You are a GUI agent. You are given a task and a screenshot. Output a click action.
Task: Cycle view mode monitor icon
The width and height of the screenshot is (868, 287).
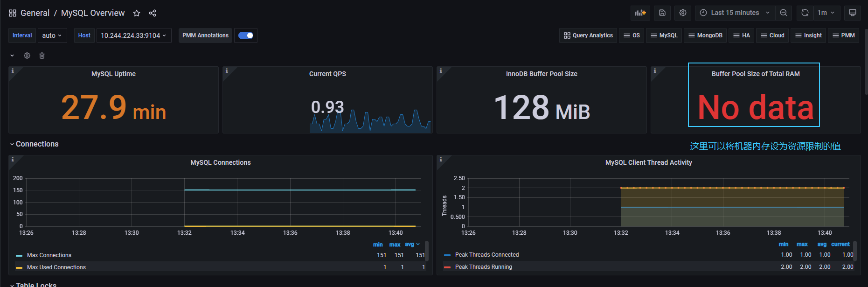(x=853, y=13)
